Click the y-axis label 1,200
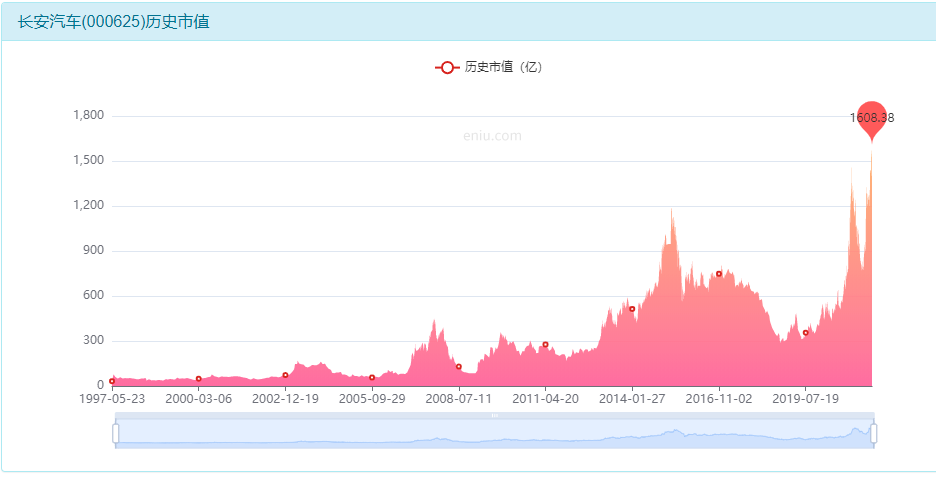936x482 pixels. point(89,205)
